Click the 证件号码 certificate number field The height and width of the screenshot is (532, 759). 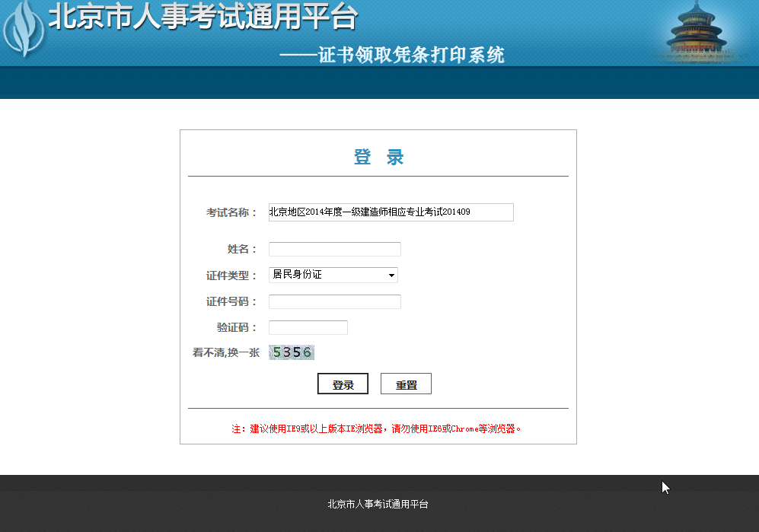(334, 301)
